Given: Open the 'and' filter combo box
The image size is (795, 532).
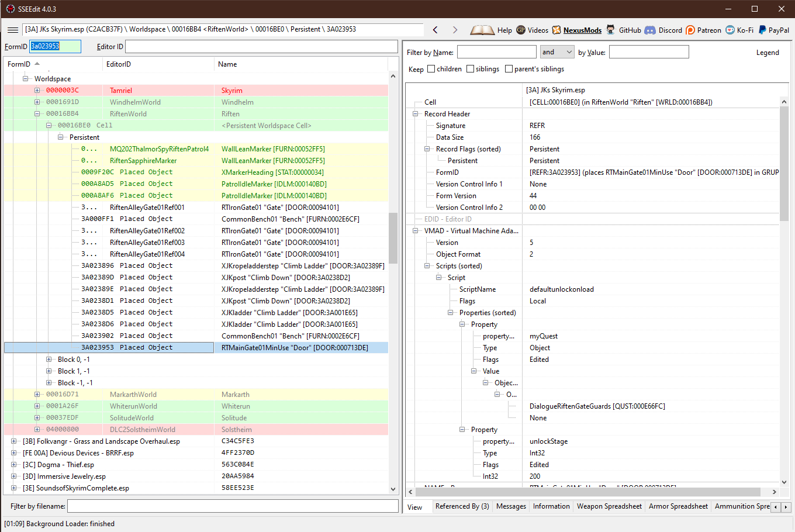Looking at the screenshot, I should click(x=557, y=52).
